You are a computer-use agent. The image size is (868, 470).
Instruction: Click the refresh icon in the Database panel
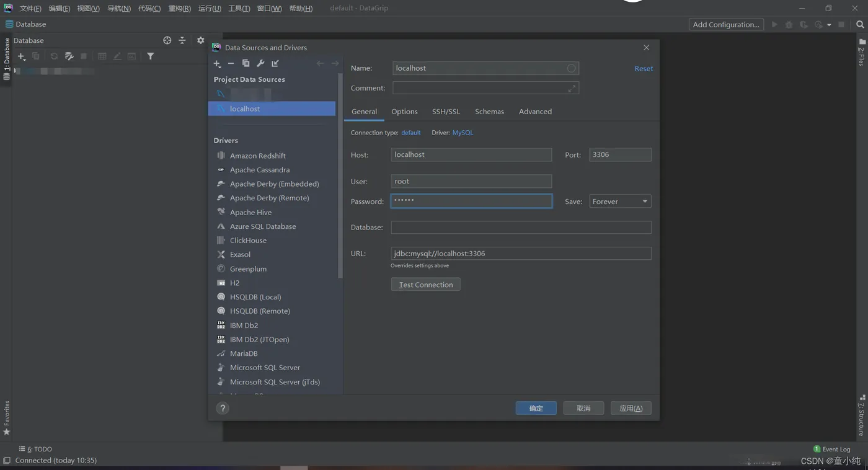click(54, 56)
